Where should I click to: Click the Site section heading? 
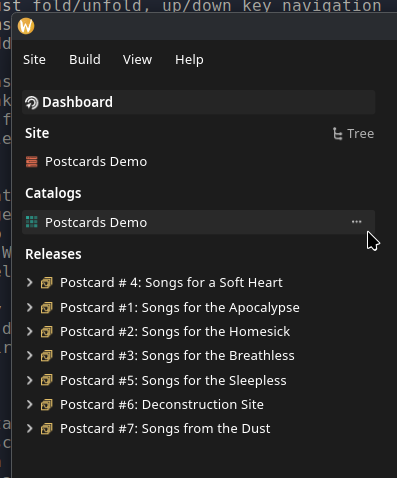(37, 133)
